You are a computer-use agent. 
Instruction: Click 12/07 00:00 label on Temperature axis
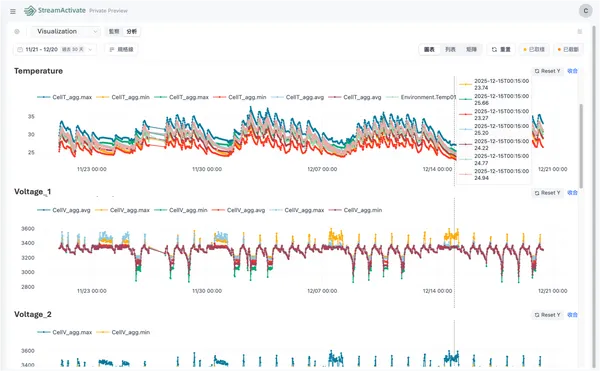(x=322, y=169)
